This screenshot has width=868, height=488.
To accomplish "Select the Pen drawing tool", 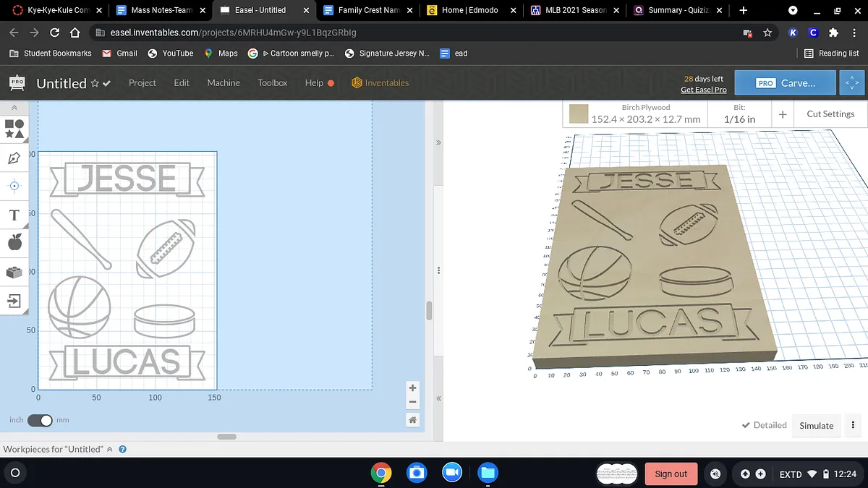I will 14,158.
